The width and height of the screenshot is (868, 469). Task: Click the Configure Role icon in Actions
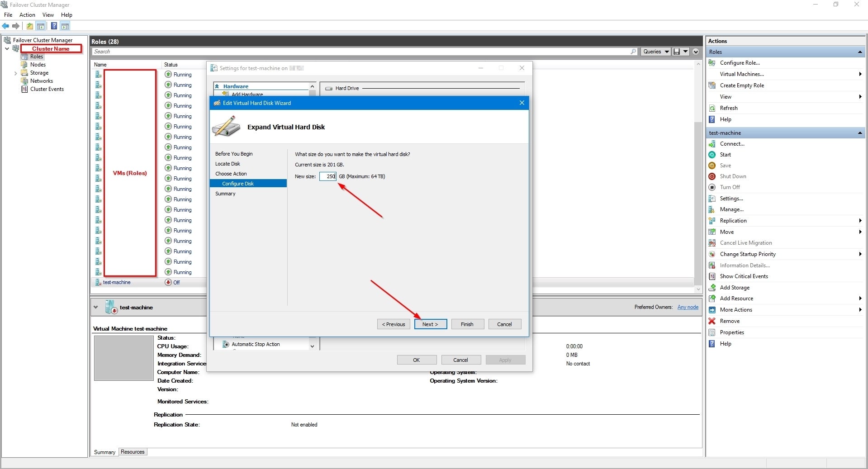click(712, 63)
